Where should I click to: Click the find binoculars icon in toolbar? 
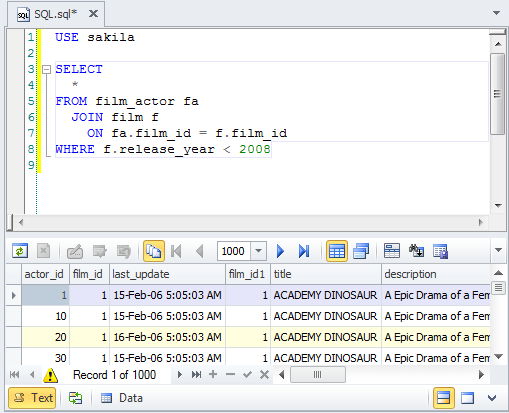pos(416,251)
